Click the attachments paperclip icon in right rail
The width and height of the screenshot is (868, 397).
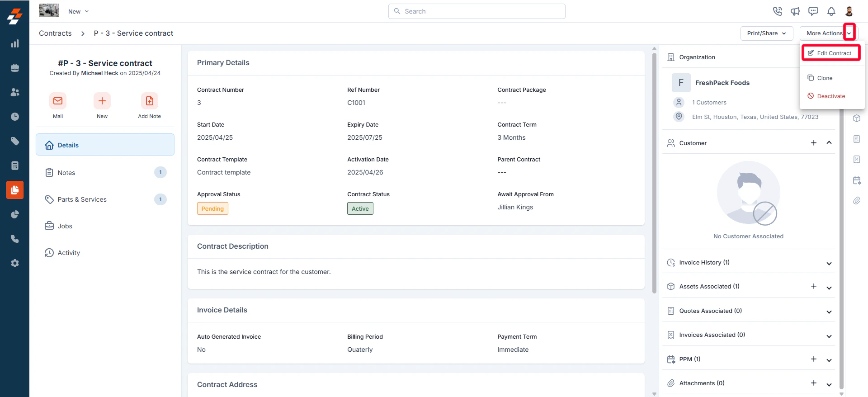(857, 201)
